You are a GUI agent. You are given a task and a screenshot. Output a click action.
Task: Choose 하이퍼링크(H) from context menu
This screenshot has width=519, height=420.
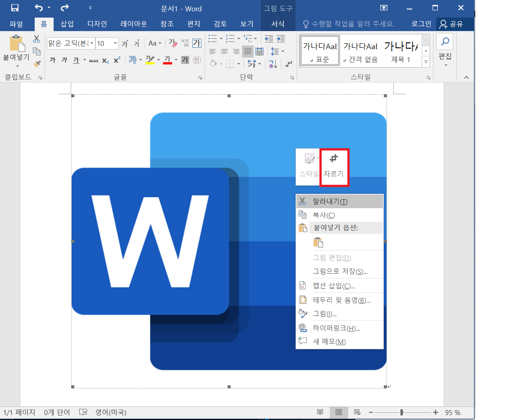340,328
